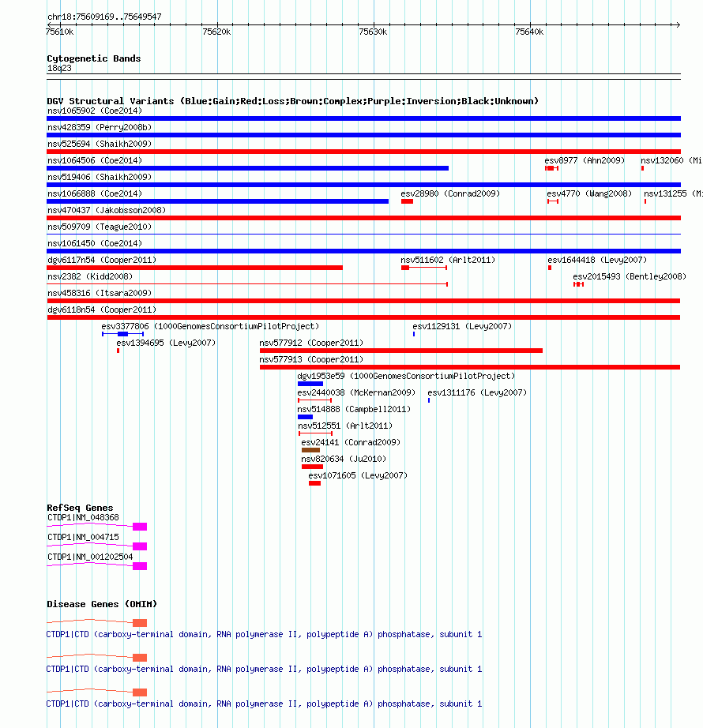Click the nsv519406 (Shaikh2009) label

pos(100,178)
